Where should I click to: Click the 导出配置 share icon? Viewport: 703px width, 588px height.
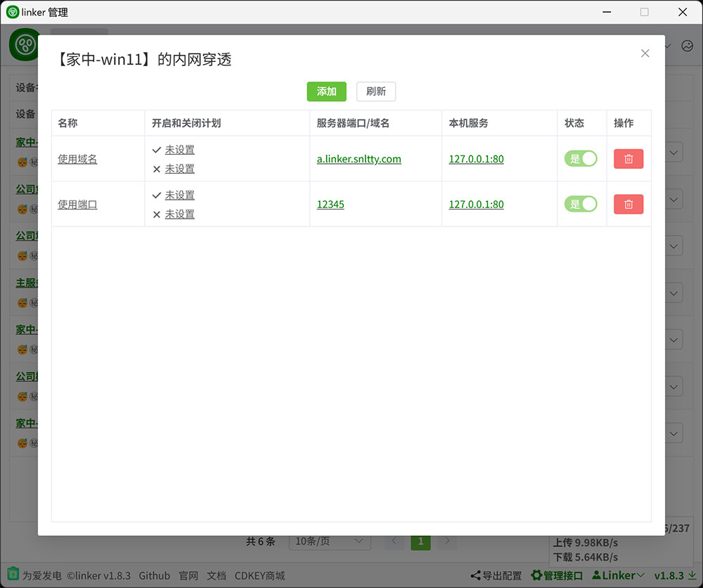click(476, 575)
